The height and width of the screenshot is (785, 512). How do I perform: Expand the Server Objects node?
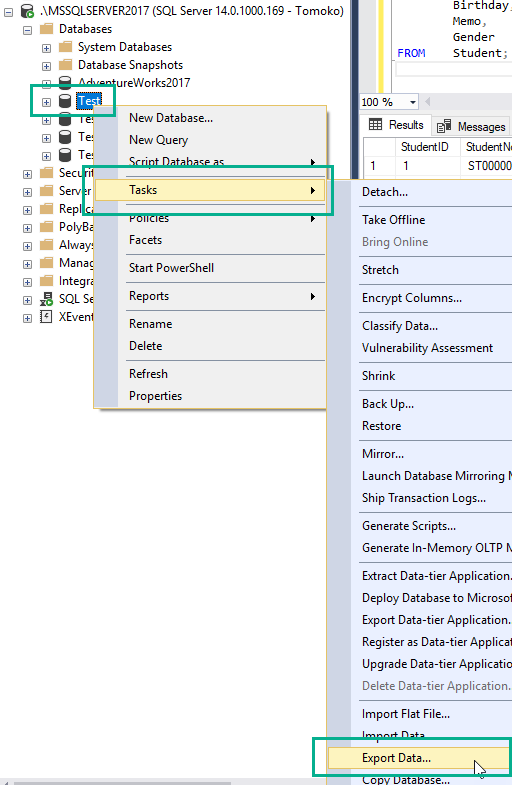28,192
